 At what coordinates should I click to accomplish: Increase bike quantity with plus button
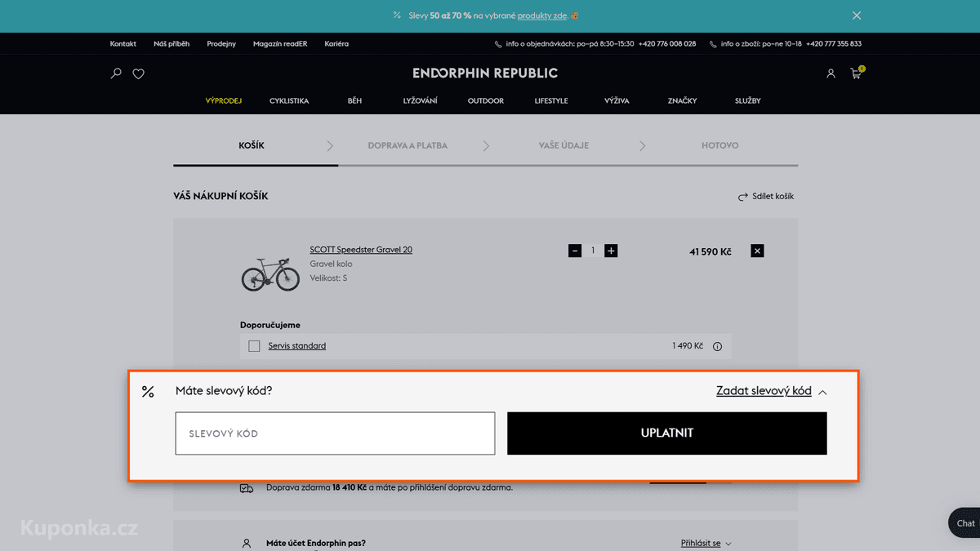(611, 251)
